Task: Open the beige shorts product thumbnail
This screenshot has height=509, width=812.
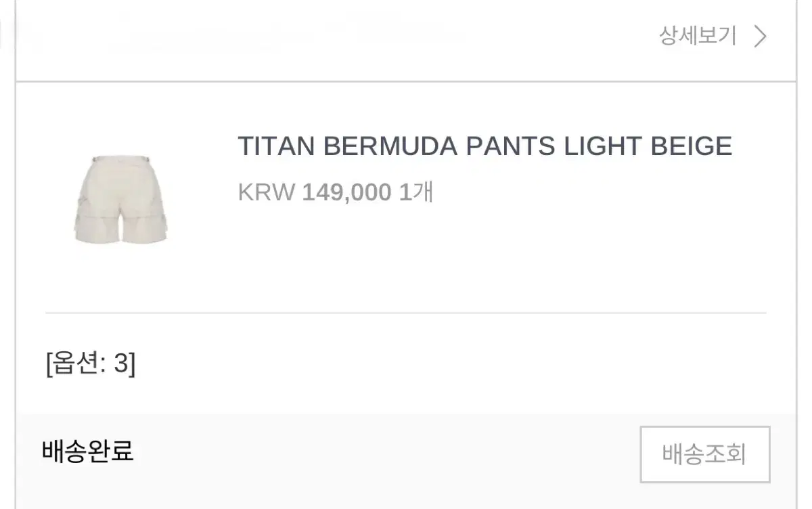Action: pyautogui.click(x=120, y=199)
